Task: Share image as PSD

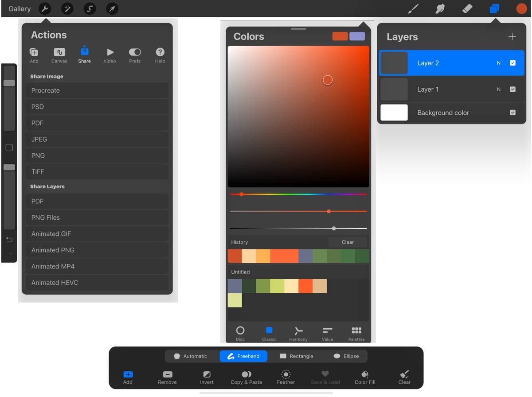Action: pos(97,107)
